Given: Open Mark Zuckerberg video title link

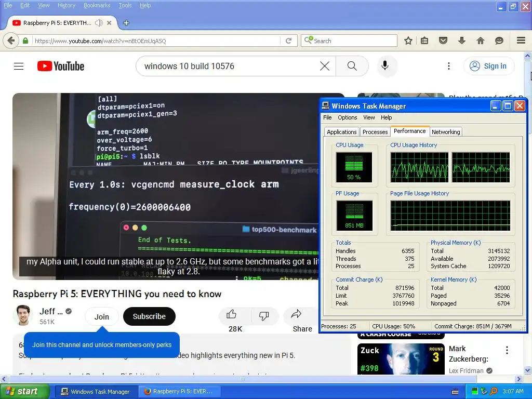Looking at the screenshot, I should tap(469, 354).
